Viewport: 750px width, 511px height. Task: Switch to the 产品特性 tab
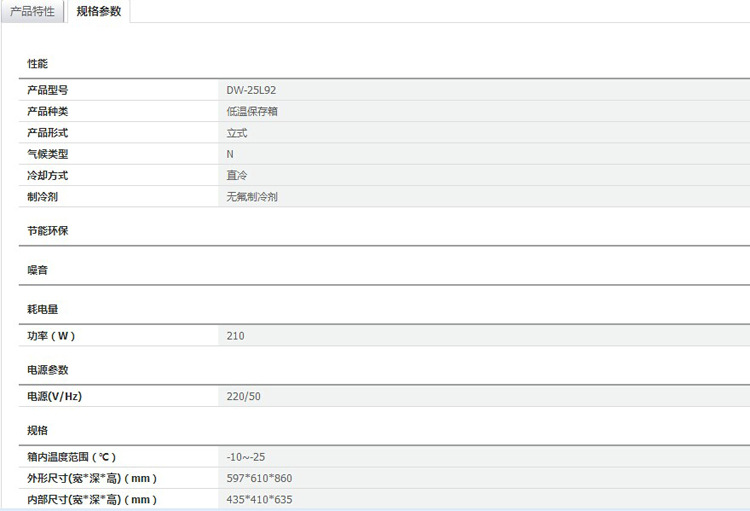coord(32,11)
